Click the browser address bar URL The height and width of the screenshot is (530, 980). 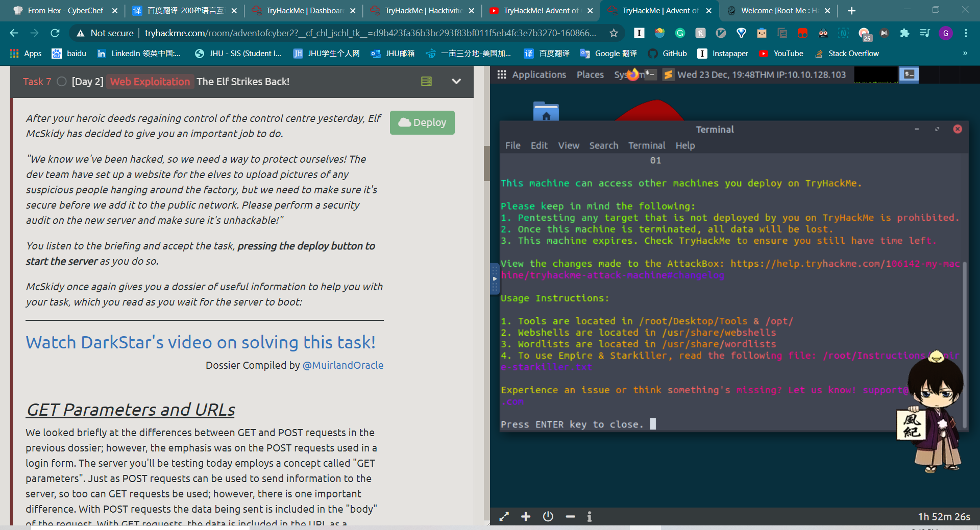click(x=370, y=33)
